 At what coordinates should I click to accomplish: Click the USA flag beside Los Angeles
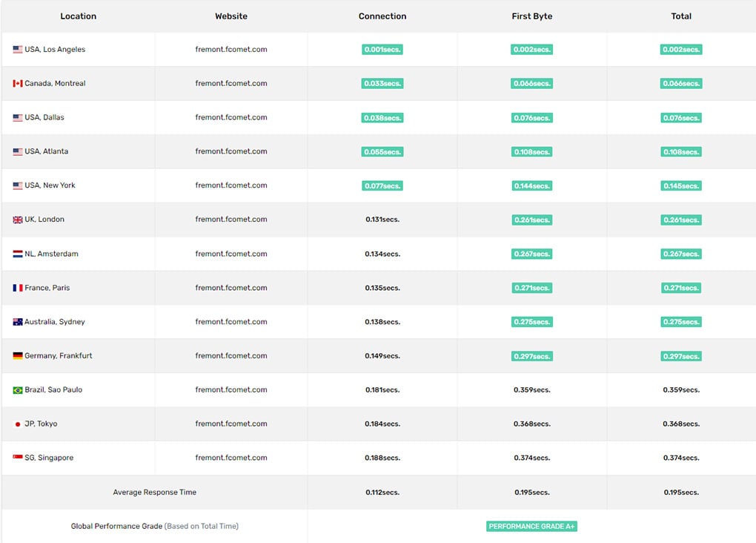coord(18,50)
